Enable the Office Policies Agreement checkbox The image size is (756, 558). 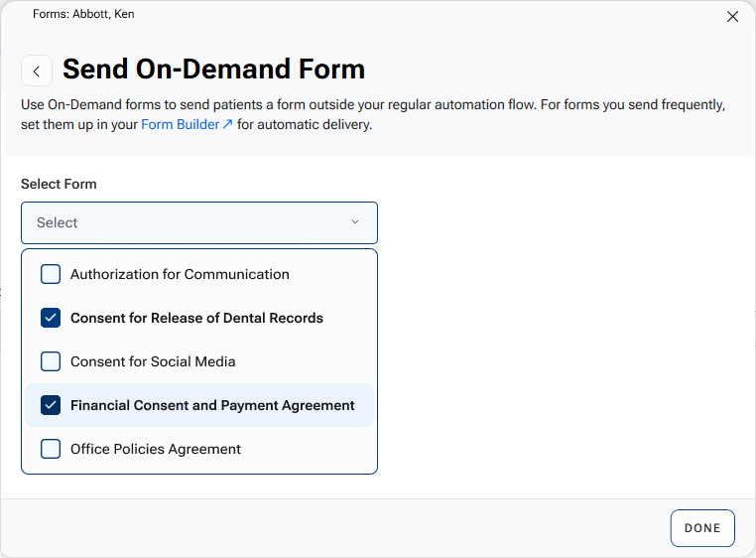click(x=51, y=449)
